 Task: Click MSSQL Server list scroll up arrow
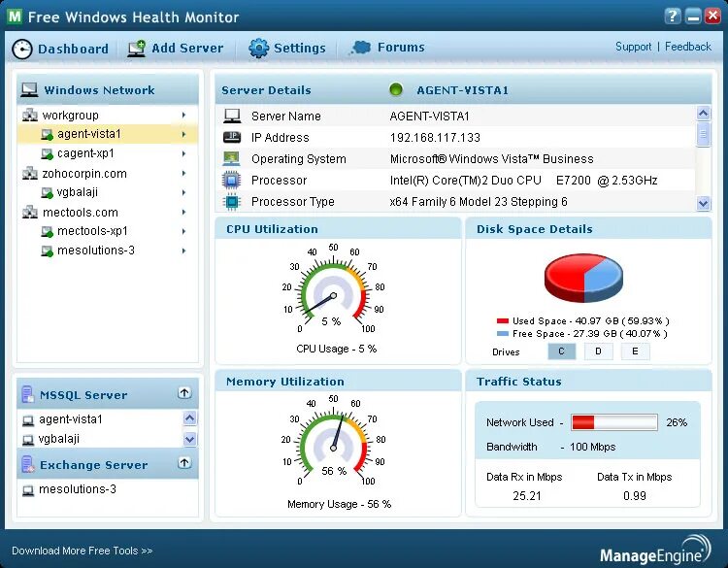(x=189, y=418)
